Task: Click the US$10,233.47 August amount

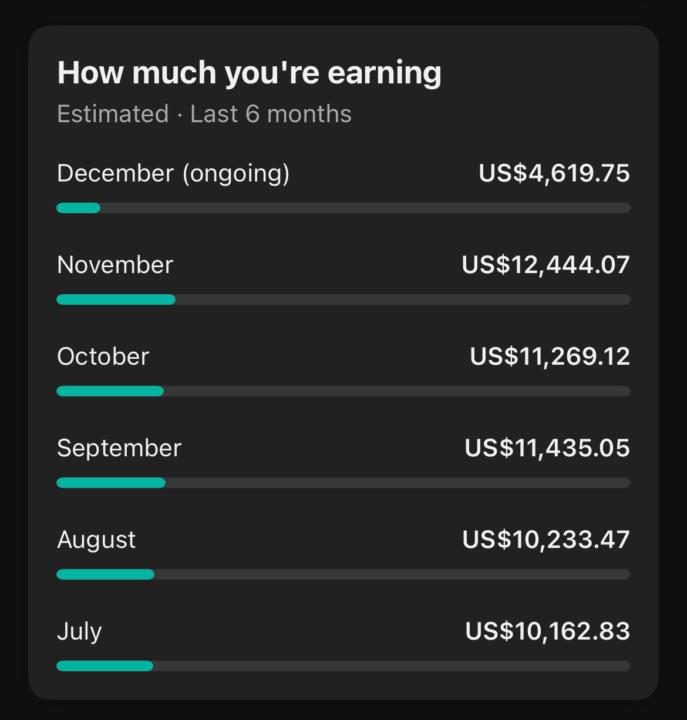Action: pos(546,540)
